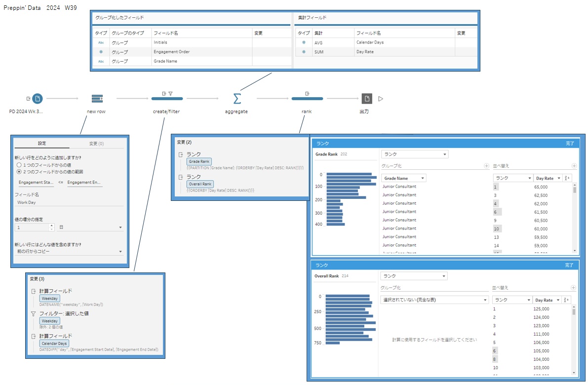
Task: Click the calculation icon above the rank step
Action: [x=307, y=93]
